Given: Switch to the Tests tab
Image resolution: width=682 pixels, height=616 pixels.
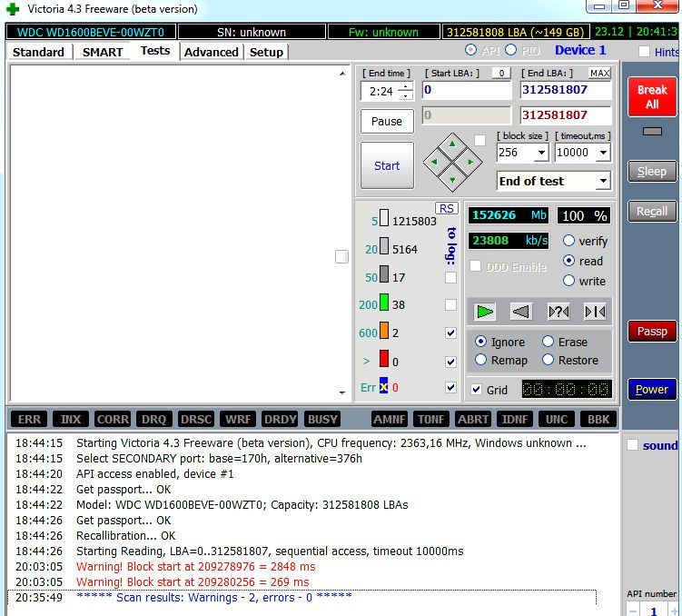Looking at the screenshot, I should click(x=155, y=51).
